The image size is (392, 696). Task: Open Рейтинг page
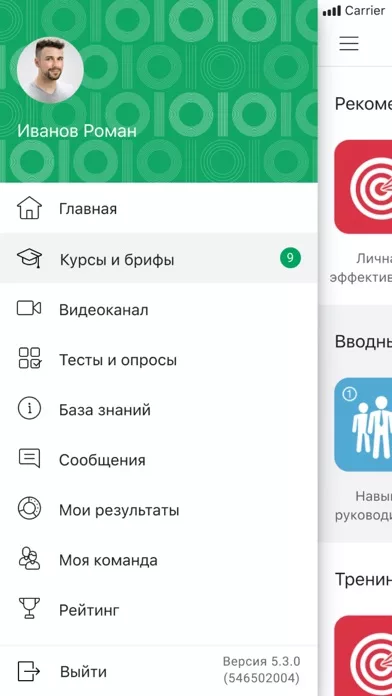point(159,609)
